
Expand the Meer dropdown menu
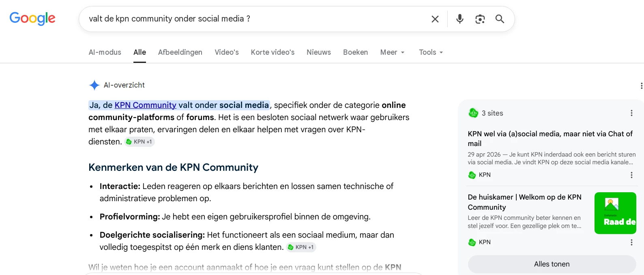point(392,52)
